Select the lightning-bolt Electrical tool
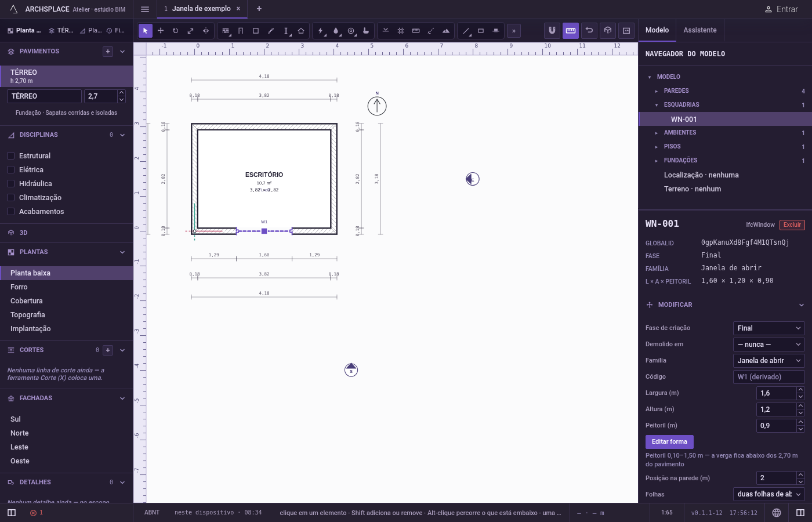This screenshot has height=522, width=812. point(321,31)
